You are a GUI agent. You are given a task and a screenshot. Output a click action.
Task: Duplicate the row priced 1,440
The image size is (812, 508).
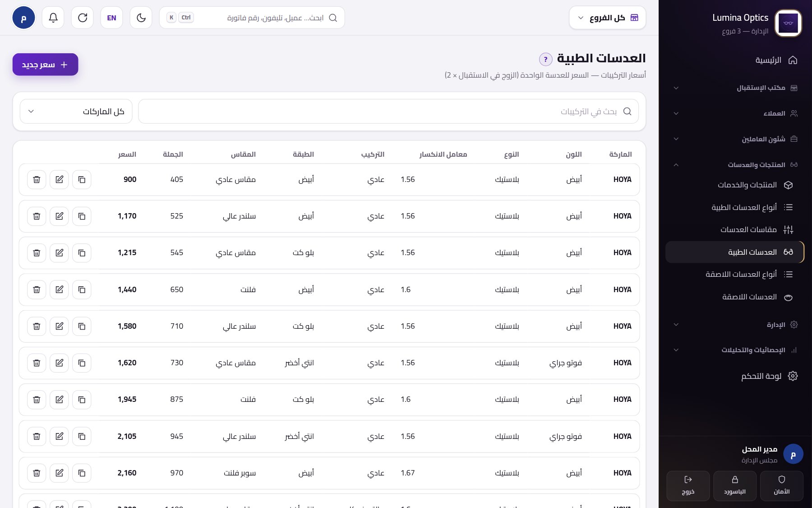82,289
